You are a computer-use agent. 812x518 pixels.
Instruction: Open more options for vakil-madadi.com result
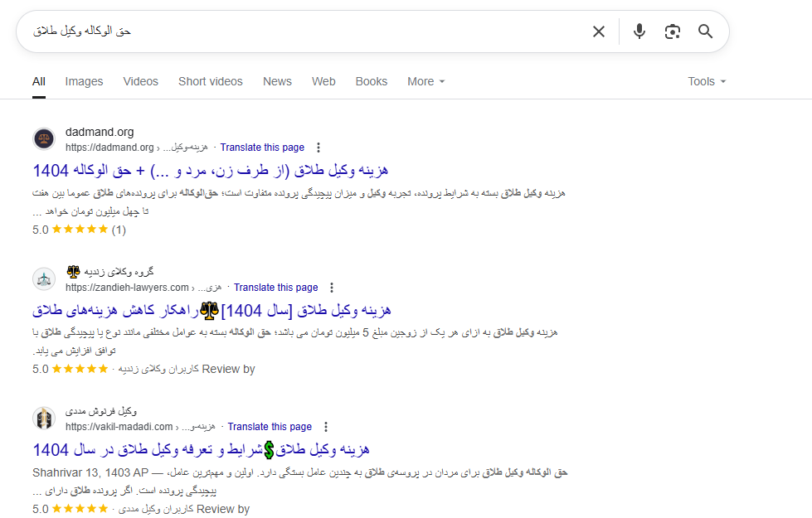[x=326, y=427]
